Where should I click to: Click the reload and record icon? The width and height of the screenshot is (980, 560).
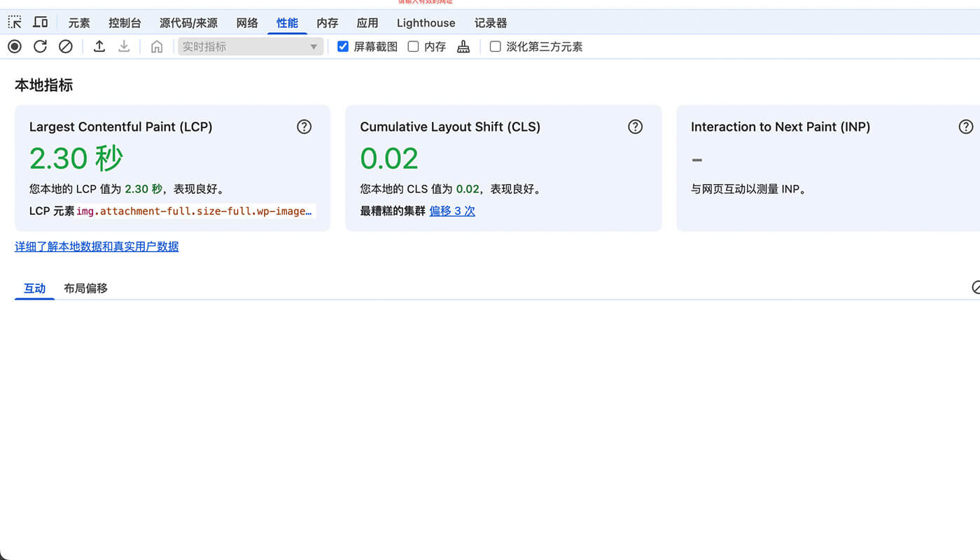[x=40, y=46]
